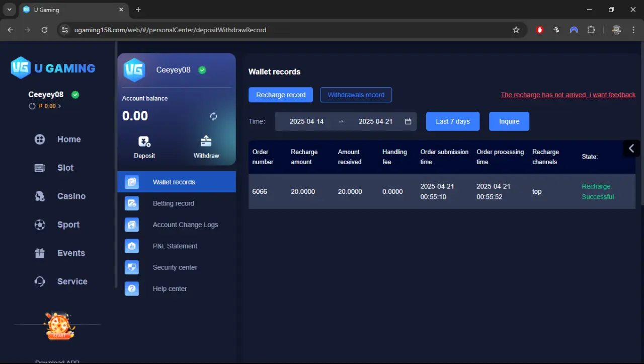644x364 pixels.
Task: Click the Order processing time column header
Action: click(x=500, y=157)
